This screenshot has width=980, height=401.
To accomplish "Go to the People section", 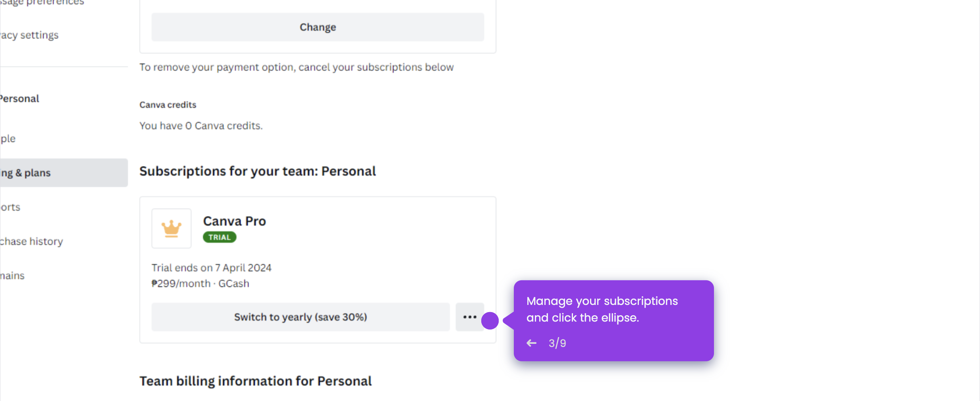I will pos(7,138).
